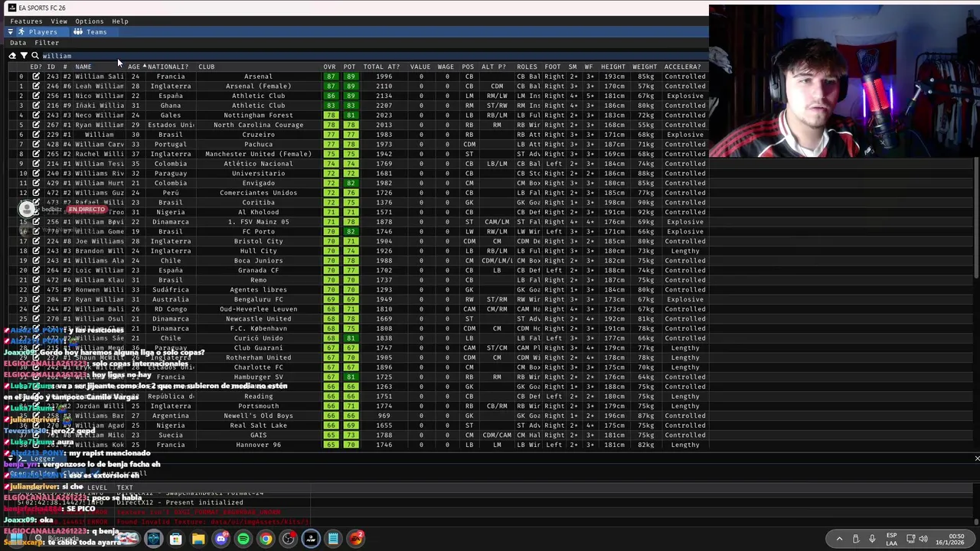Collapse the Logger panel arrow
Screen dimensions: 980x551
point(9,458)
